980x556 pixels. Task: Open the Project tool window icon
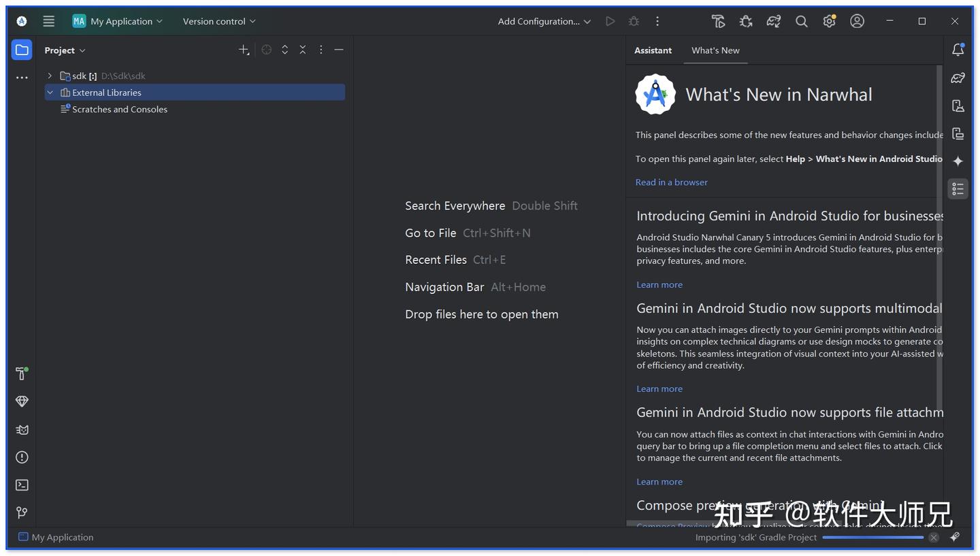pos(22,50)
